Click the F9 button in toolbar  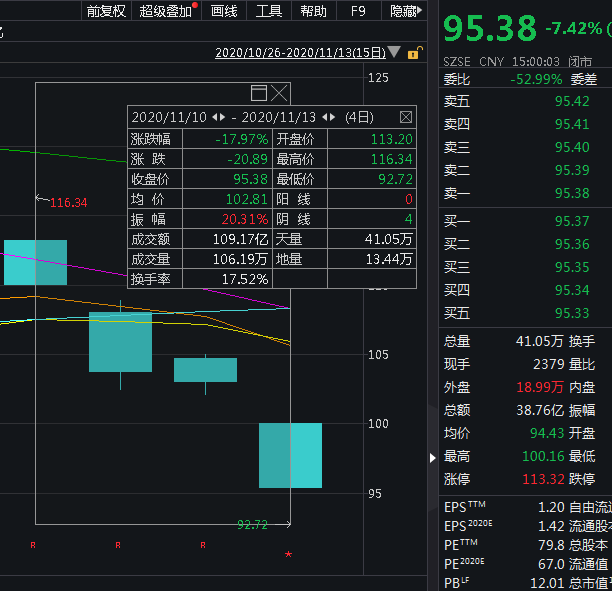click(x=358, y=11)
